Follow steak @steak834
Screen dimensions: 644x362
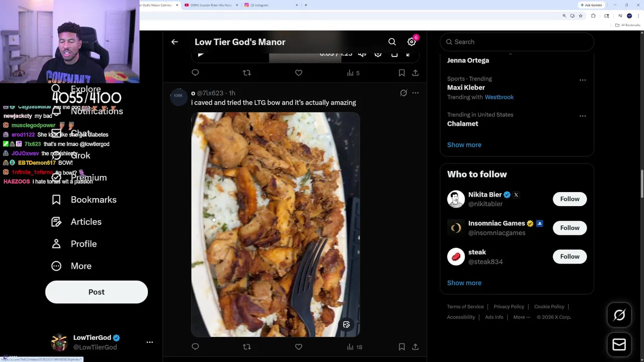point(570,257)
